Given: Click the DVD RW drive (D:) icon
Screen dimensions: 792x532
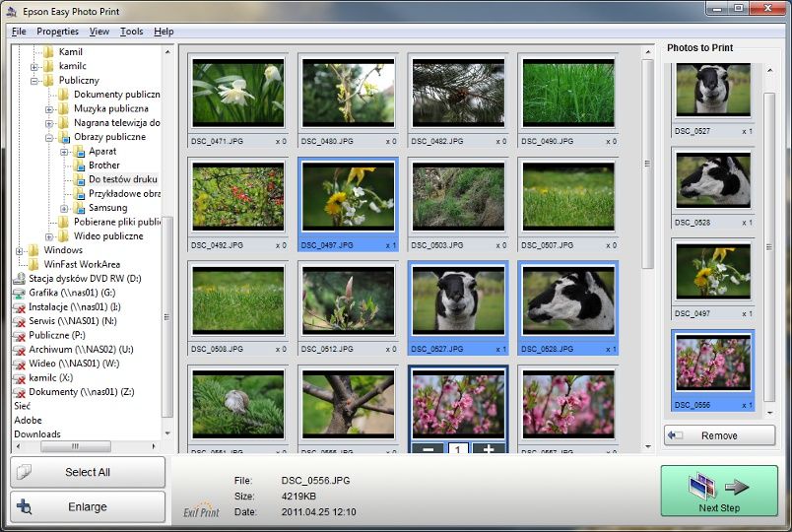Looking at the screenshot, I should tap(19, 279).
